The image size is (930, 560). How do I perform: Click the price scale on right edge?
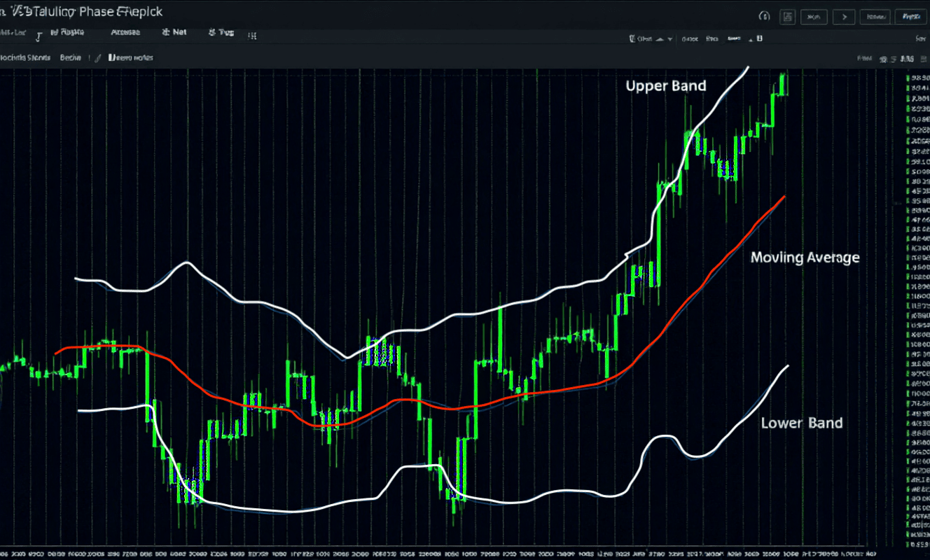point(915,308)
